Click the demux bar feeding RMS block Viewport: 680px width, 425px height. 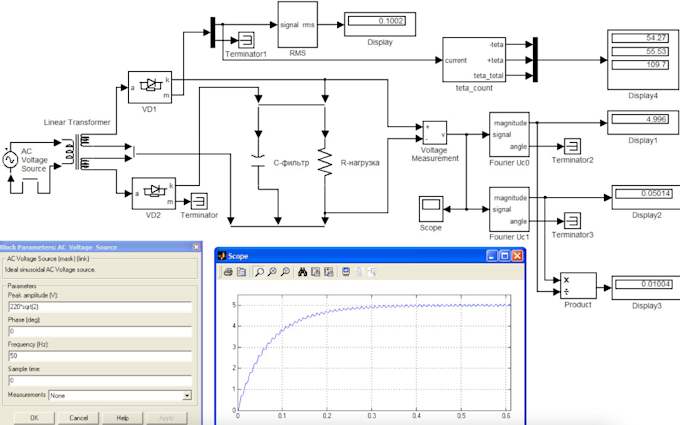212,33
